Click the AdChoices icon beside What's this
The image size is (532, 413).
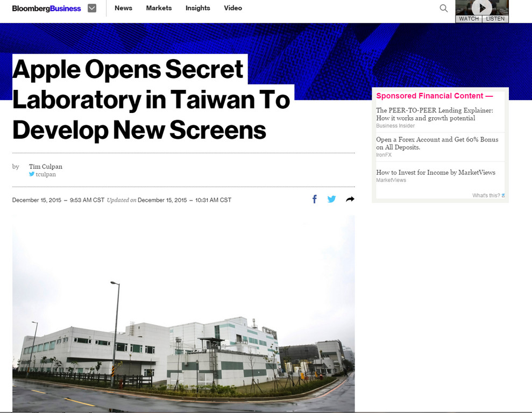click(503, 196)
